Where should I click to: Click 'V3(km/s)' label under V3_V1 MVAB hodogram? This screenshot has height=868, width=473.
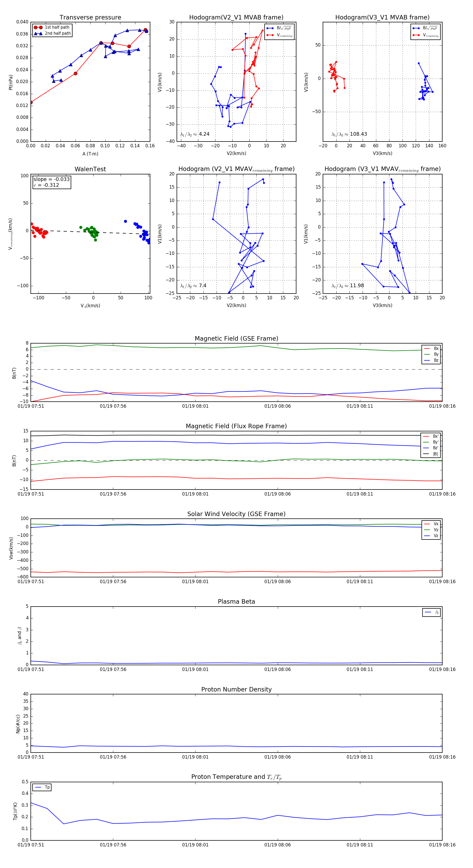[x=382, y=153]
